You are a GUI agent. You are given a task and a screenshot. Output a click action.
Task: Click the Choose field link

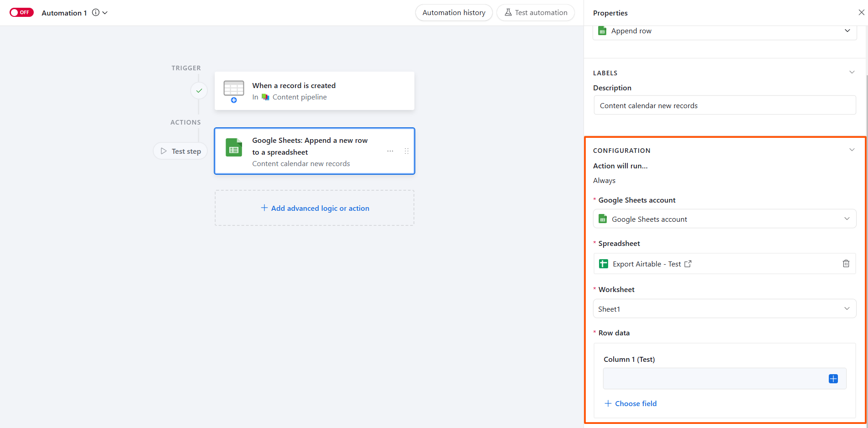[x=630, y=403]
